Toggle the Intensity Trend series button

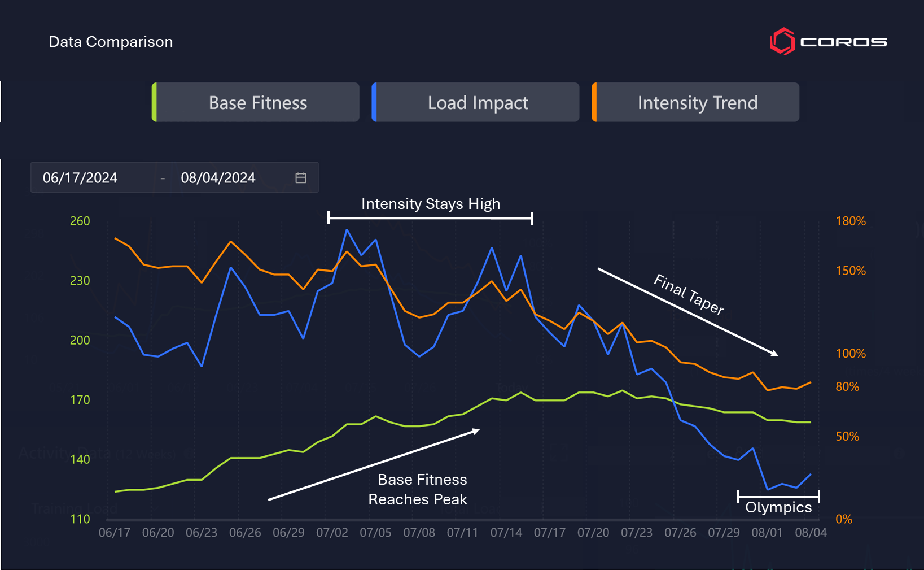697,103
